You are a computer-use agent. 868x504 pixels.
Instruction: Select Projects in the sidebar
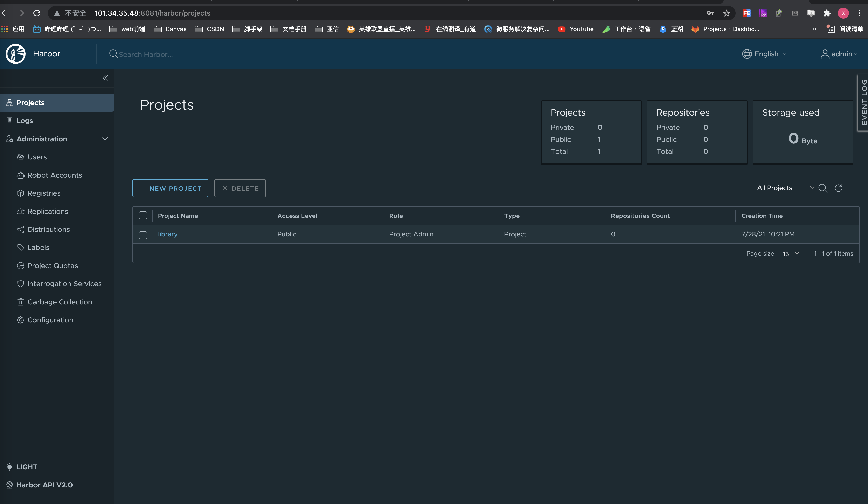tap(57, 103)
